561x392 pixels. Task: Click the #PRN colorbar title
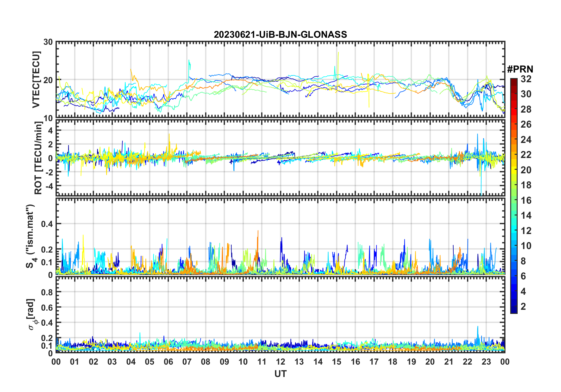coord(520,69)
